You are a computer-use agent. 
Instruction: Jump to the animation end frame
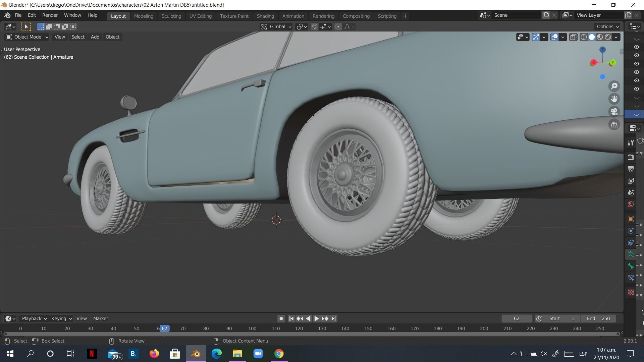click(333, 318)
